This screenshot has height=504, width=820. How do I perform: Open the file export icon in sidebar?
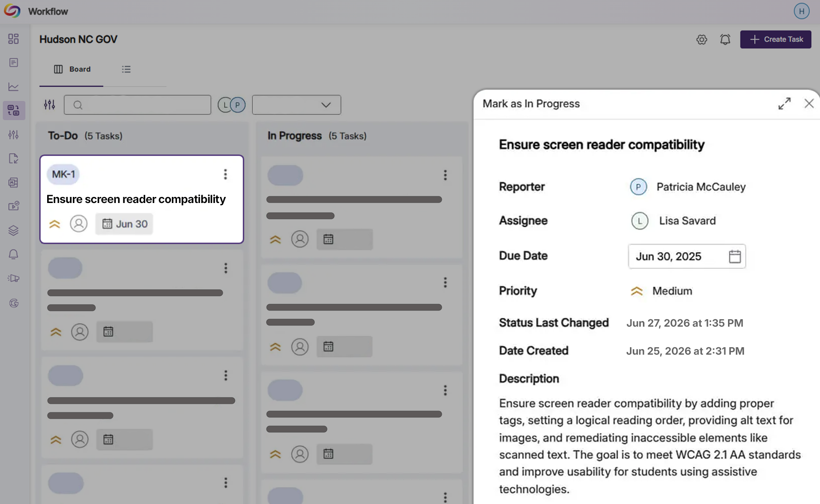(x=14, y=158)
